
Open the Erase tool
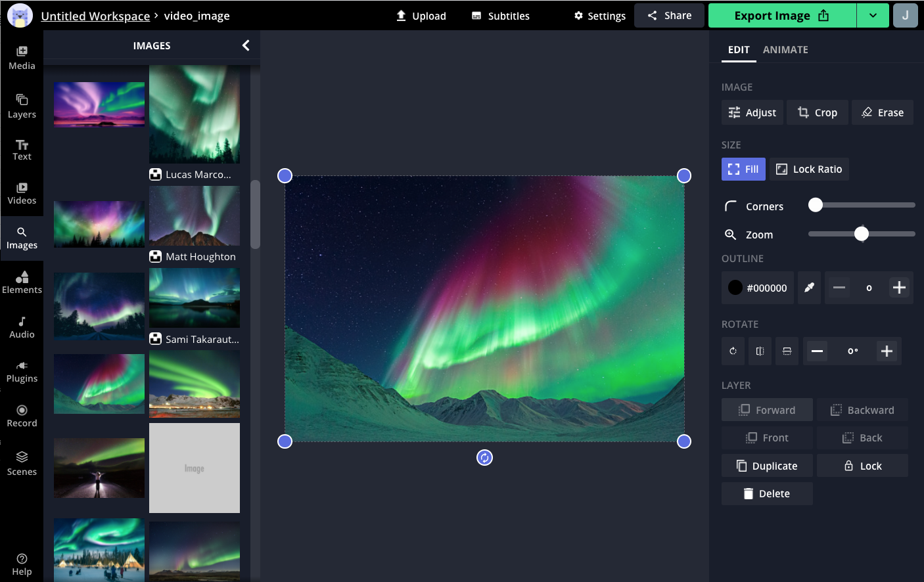click(883, 112)
